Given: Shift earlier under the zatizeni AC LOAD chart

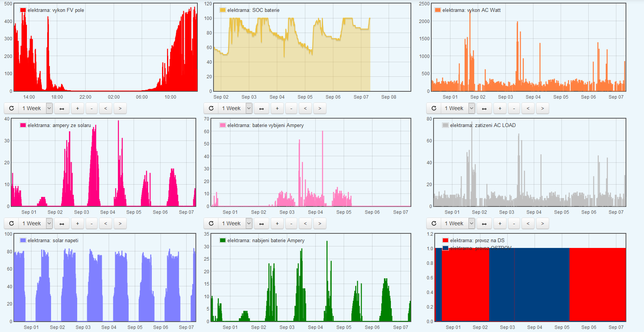Looking at the screenshot, I should (528, 223).
